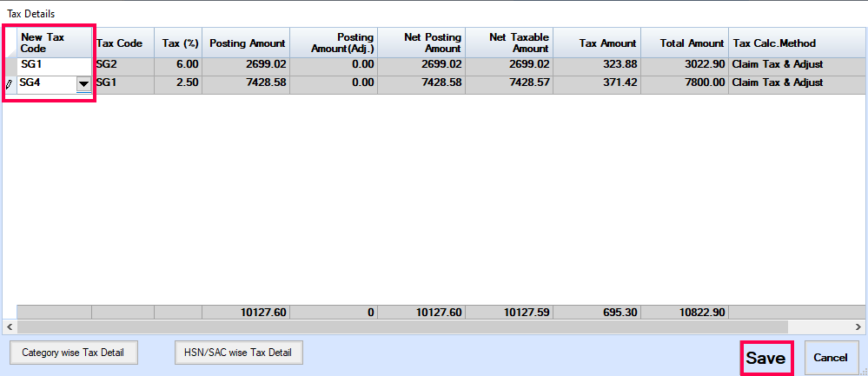The height and width of the screenshot is (376, 868).
Task: Click the horizontal scrollbar right arrow
Action: 859,327
